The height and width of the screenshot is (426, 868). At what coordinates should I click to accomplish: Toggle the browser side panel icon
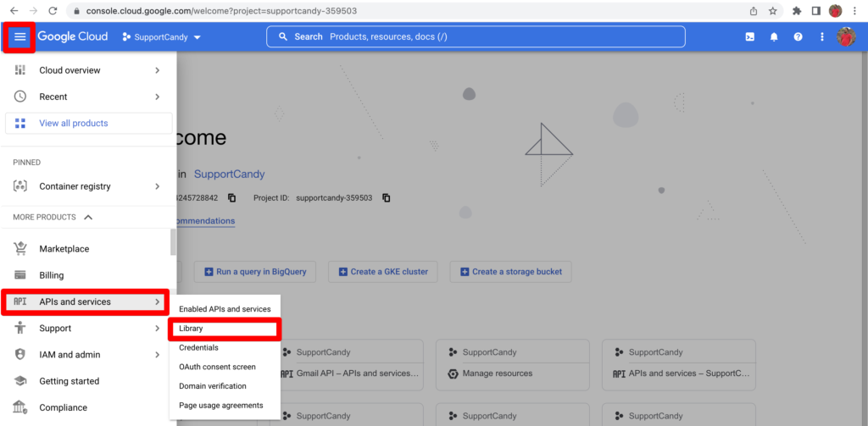point(816,10)
